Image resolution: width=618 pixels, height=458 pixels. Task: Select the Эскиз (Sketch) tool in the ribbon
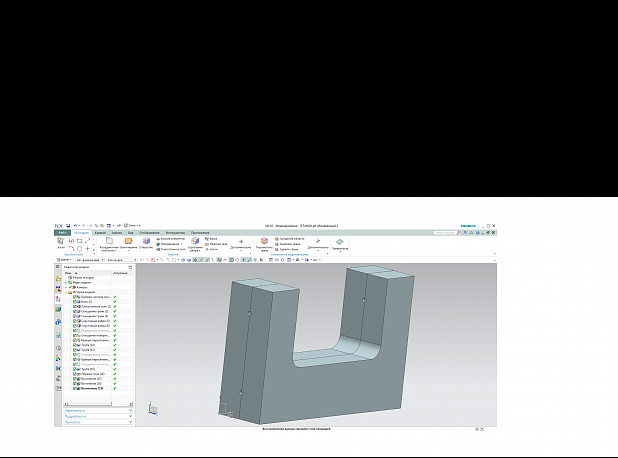61,243
